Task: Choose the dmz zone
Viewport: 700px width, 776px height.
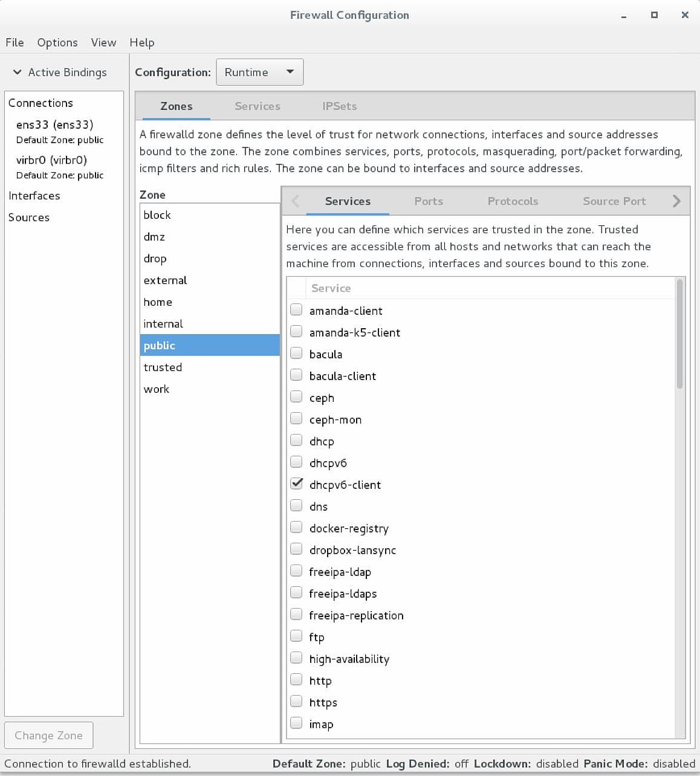Action: (x=154, y=237)
